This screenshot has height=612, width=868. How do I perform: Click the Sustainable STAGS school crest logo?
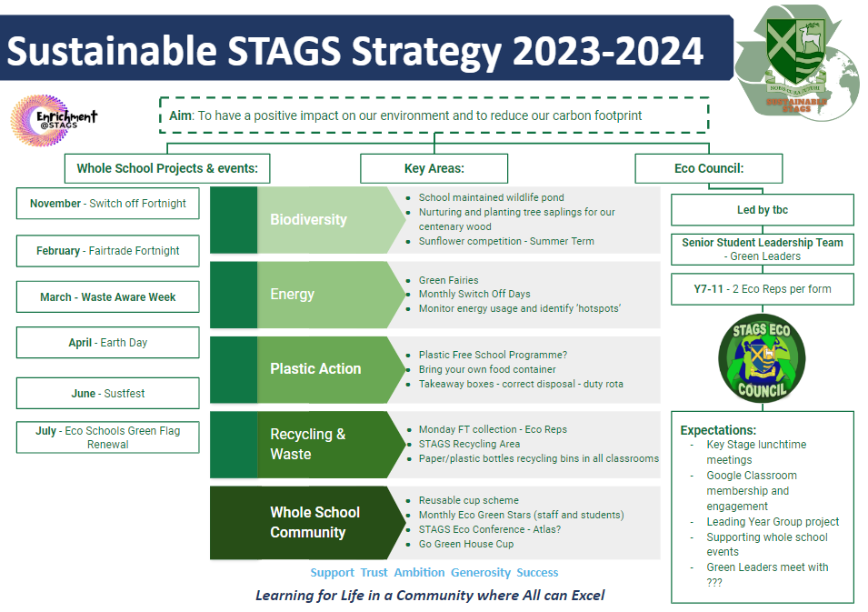point(797,63)
